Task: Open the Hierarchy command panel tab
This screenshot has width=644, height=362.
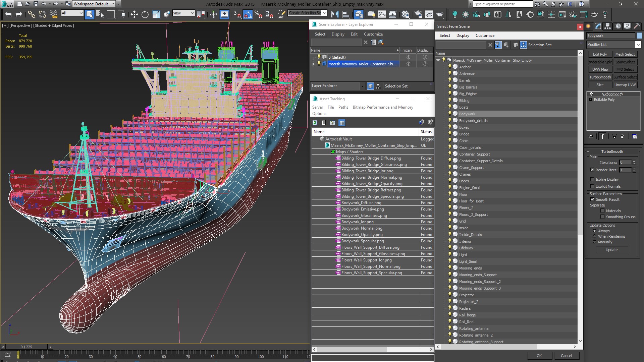Action: pos(608,26)
